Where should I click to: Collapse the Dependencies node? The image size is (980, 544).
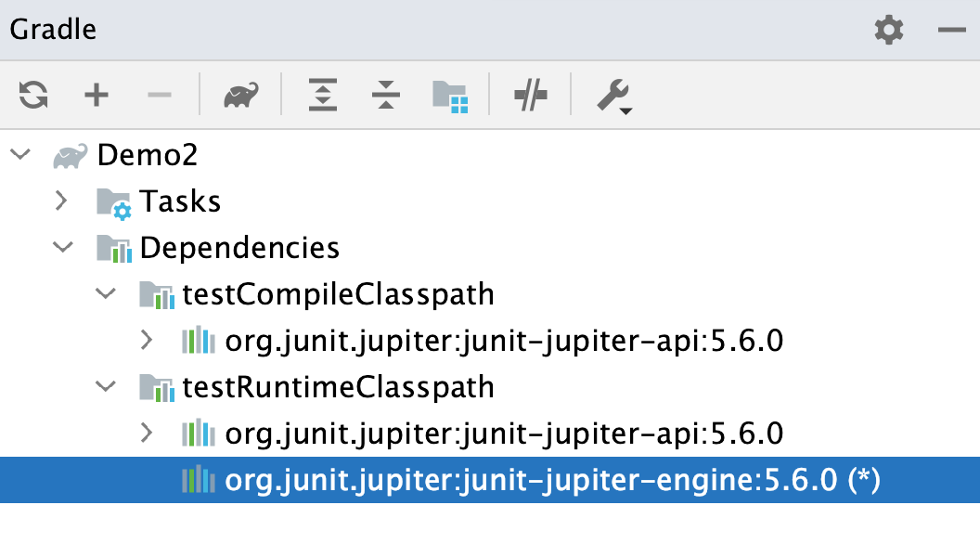point(63,248)
